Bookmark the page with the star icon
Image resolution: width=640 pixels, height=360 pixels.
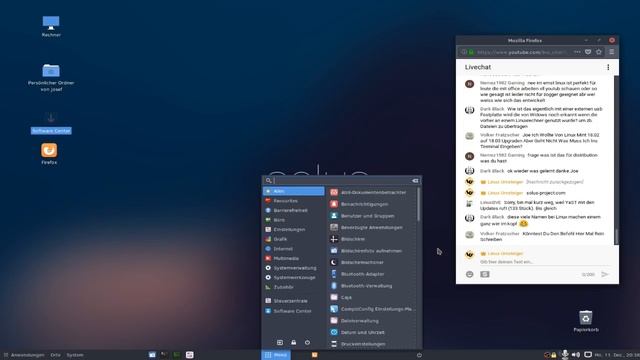599,52
